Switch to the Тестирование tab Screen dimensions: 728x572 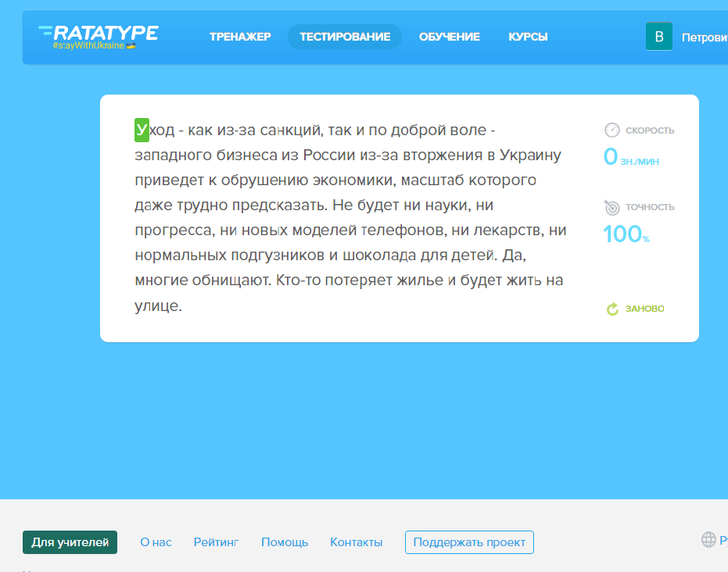coord(345,37)
